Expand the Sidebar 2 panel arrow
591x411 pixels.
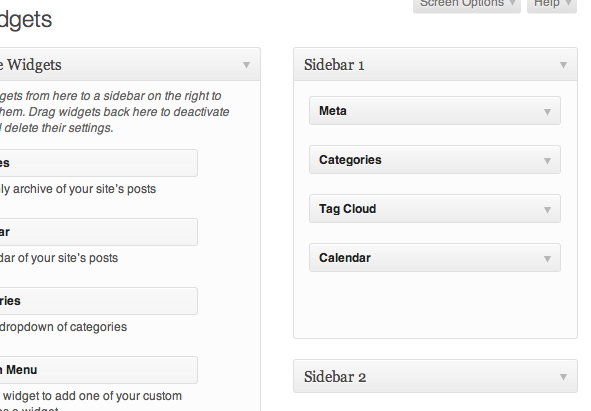563,377
